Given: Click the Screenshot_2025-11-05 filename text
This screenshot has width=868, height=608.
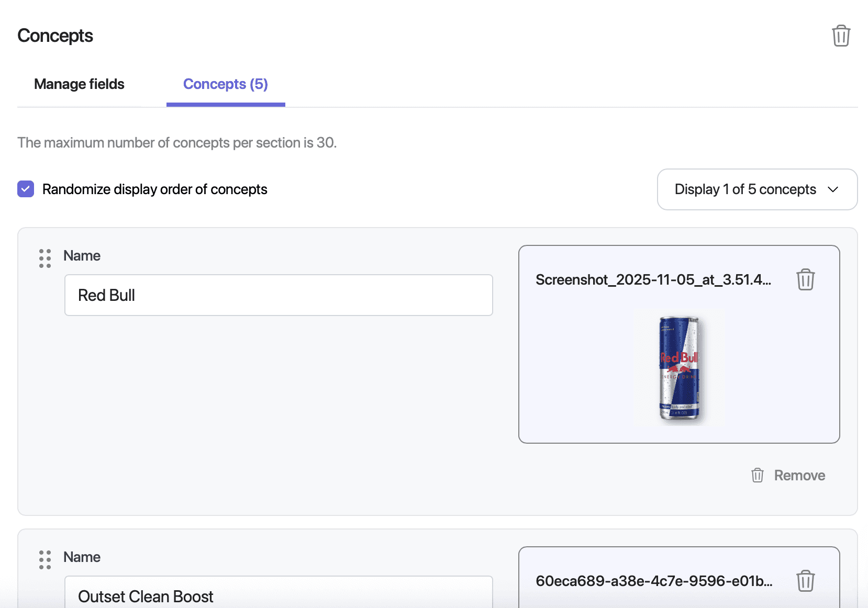Looking at the screenshot, I should tap(653, 279).
